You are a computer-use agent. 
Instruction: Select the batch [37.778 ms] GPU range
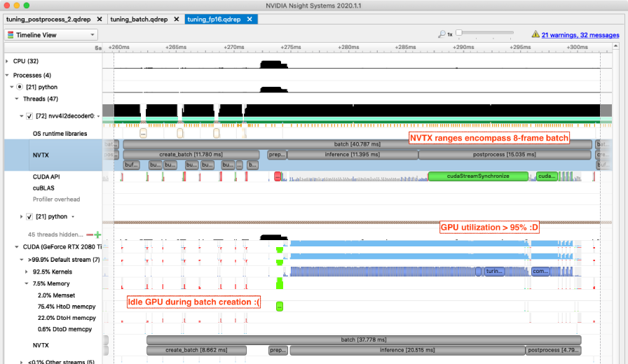[364, 339]
